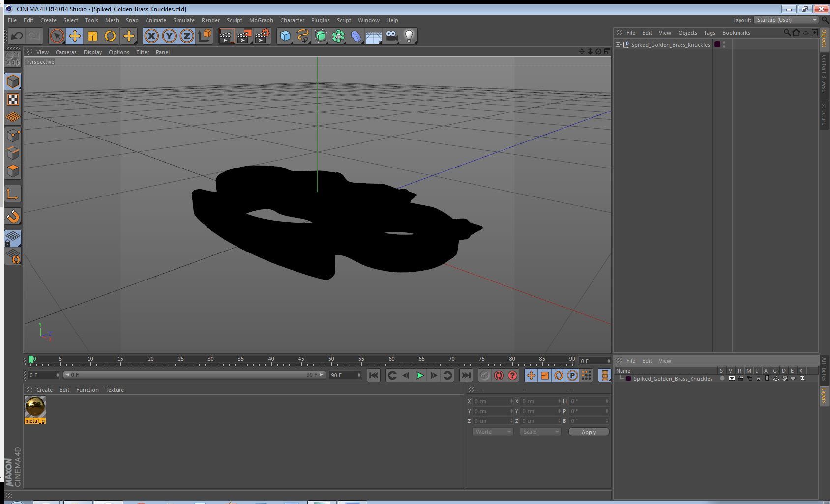Play the animation forward
The width and height of the screenshot is (830, 504).
coord(420,375)
